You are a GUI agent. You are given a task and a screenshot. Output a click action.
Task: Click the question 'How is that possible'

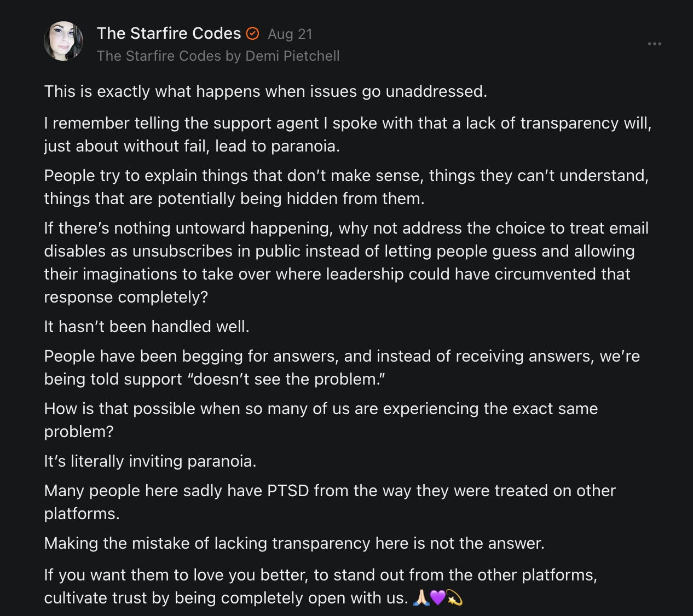point(321,420)
